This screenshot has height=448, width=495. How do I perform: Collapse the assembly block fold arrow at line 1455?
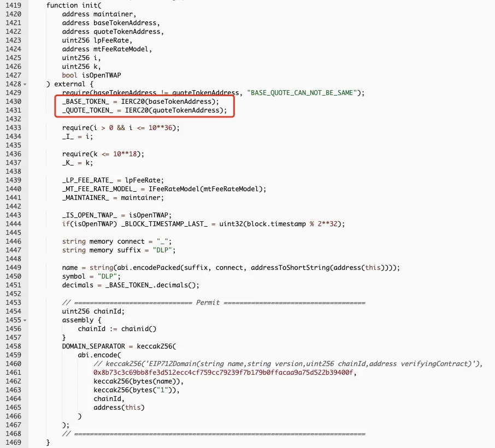(x=25, y=320)
